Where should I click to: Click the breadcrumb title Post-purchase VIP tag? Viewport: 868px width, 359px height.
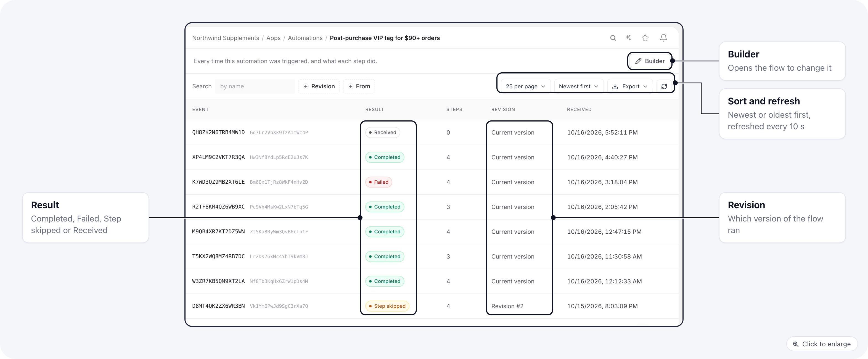point(385,38)
